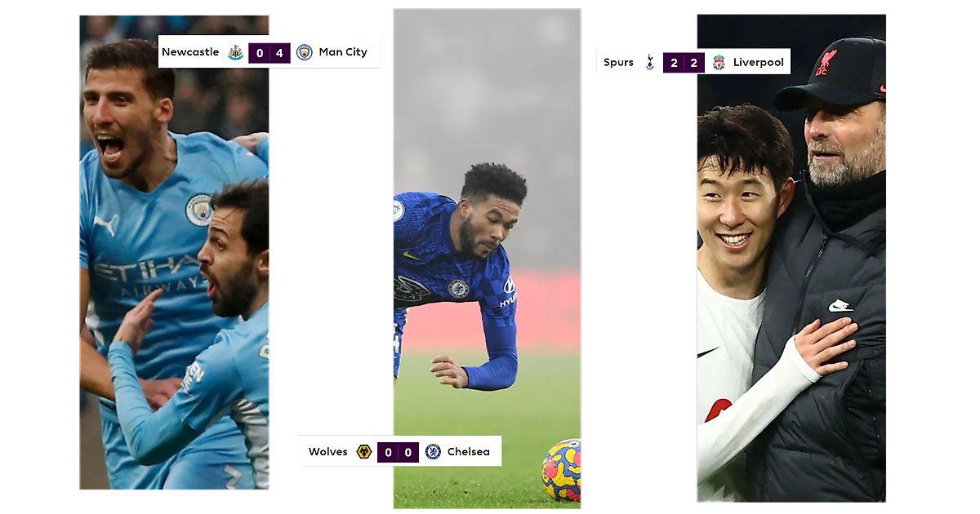Click the Chelsea team name
980x514 pixels.
pos(469,452)
